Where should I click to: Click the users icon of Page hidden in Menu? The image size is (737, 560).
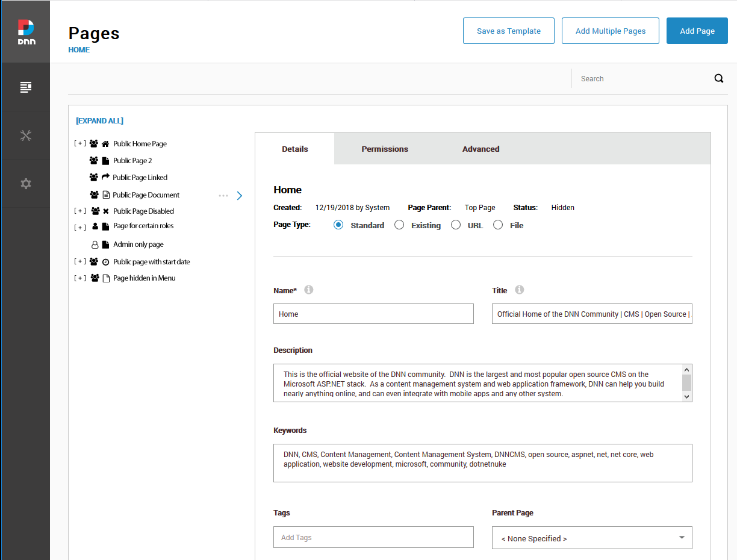pyautogui.click(x=95, y=278)
